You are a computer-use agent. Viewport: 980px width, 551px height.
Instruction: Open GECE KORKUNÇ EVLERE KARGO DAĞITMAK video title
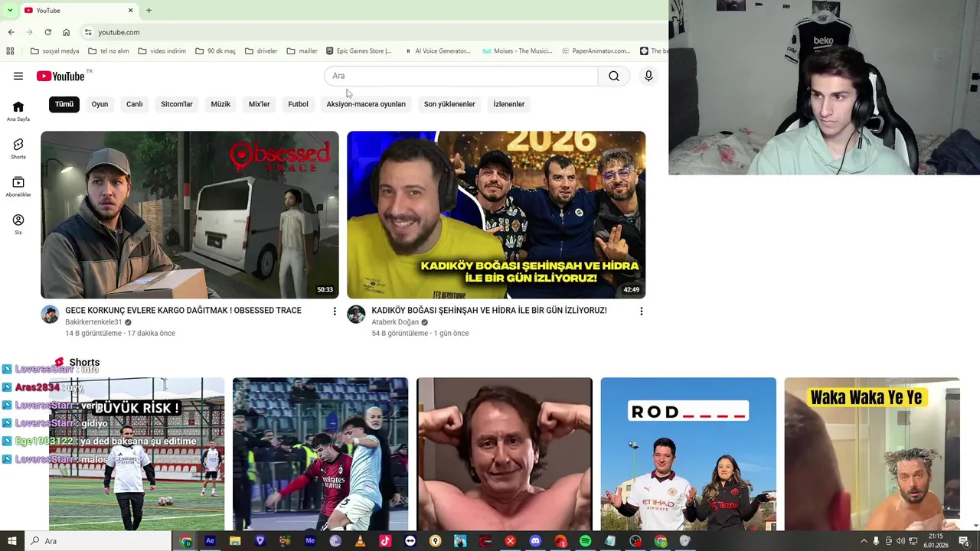coord(183,311)
